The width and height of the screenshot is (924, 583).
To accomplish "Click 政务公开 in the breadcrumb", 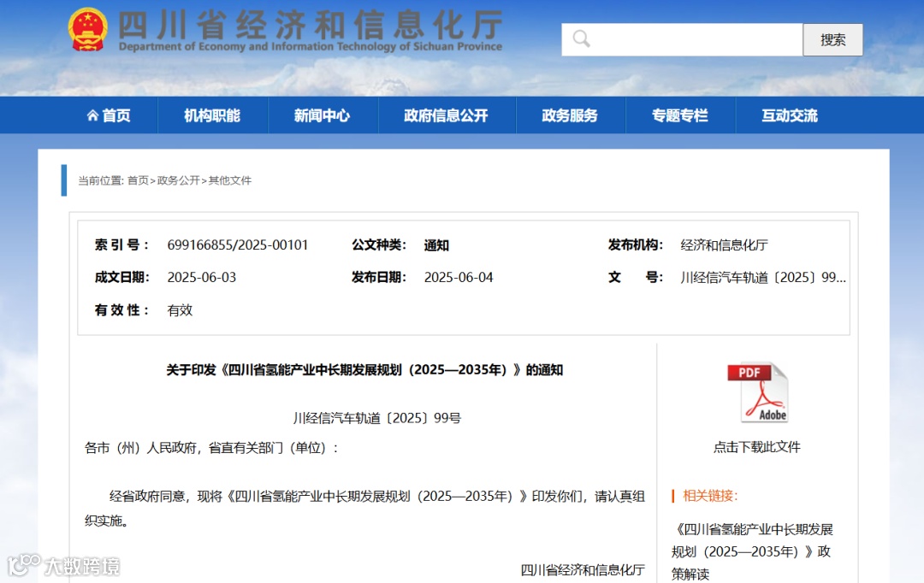I will click(179, 180).
